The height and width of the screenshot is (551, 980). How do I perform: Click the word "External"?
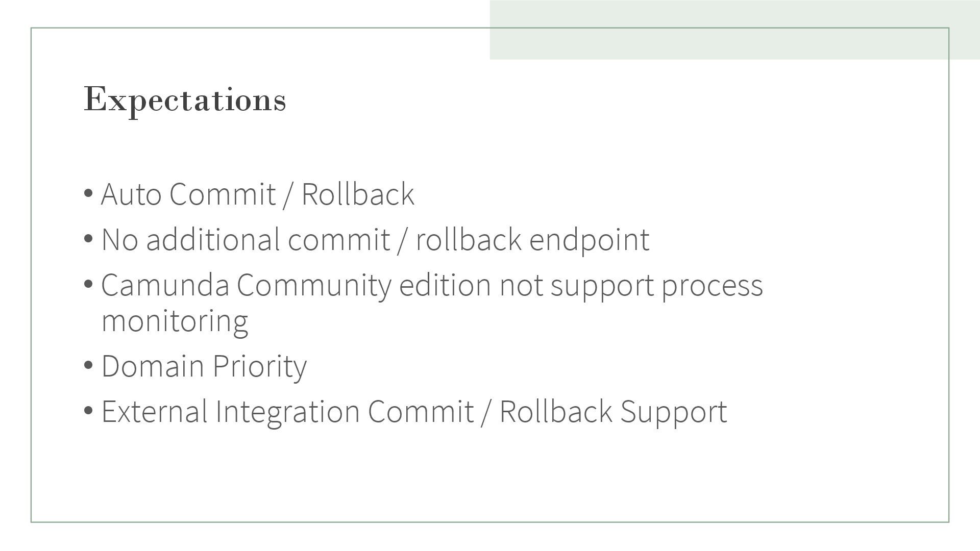pyautogui.click(x=154, y=411)
